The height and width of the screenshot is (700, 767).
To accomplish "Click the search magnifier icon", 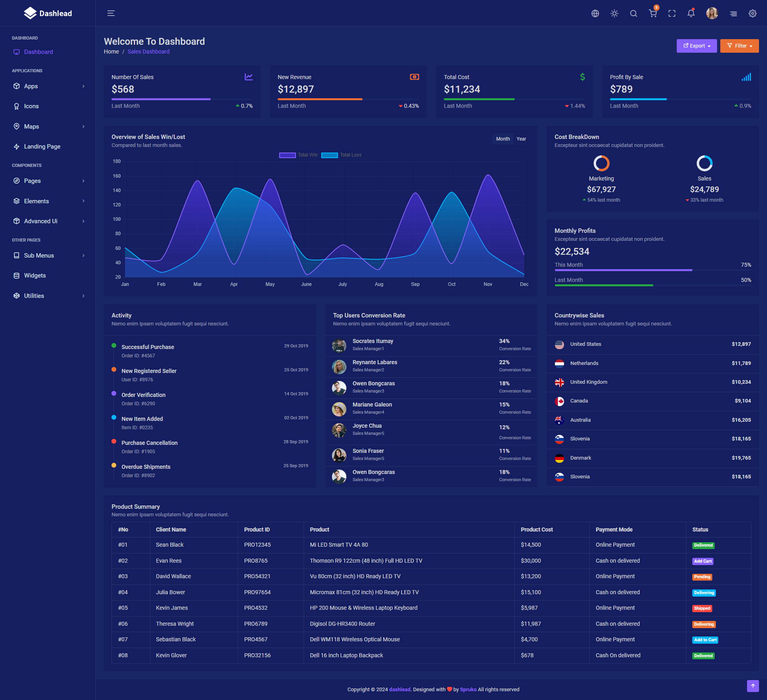I will [x=633, y=14].
